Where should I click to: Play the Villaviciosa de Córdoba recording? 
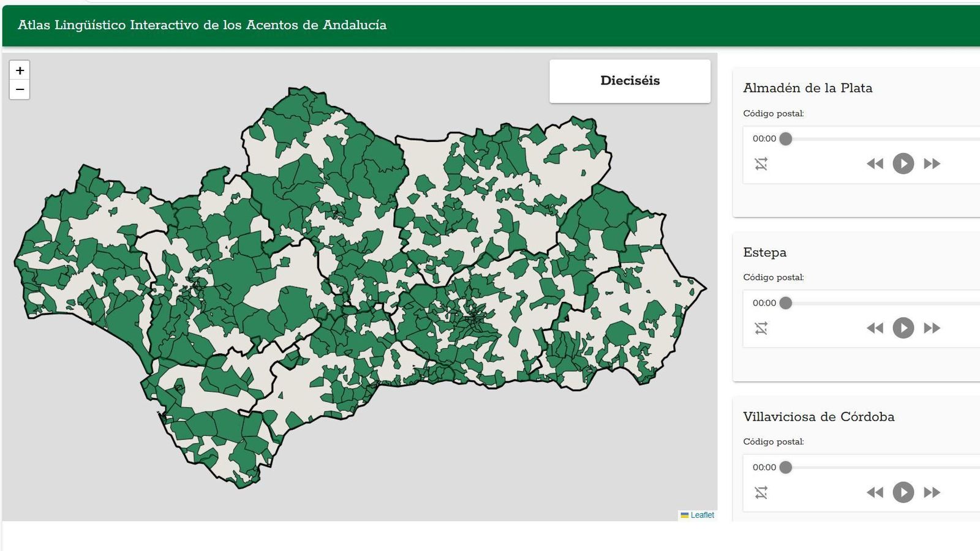pos(903,492)
